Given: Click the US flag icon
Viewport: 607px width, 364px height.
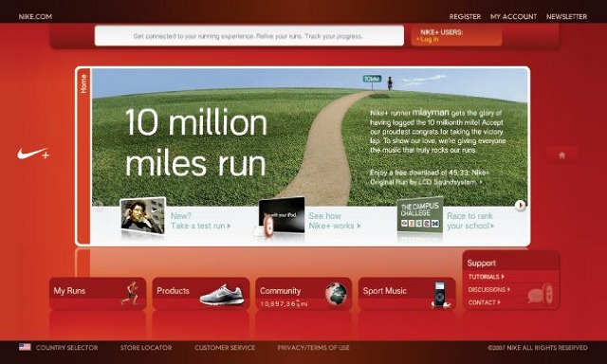Looking at the screenshot, I should tap(25, 347).
